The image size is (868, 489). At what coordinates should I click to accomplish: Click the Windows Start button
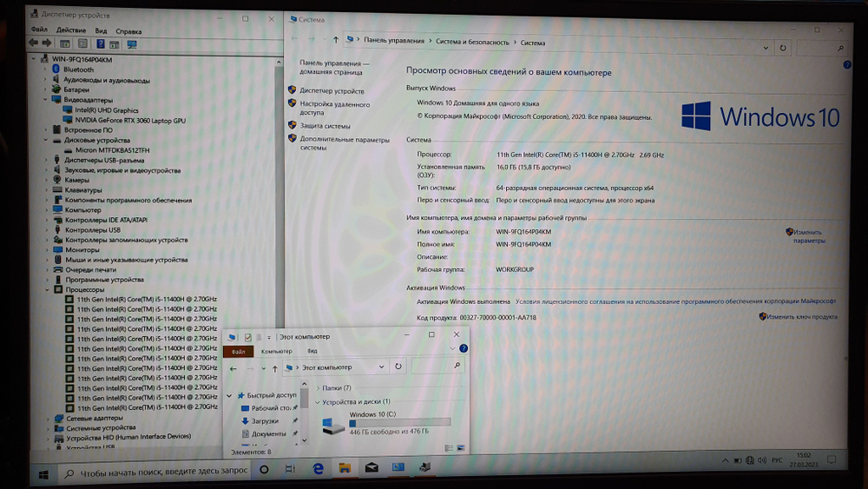[43, 474]
